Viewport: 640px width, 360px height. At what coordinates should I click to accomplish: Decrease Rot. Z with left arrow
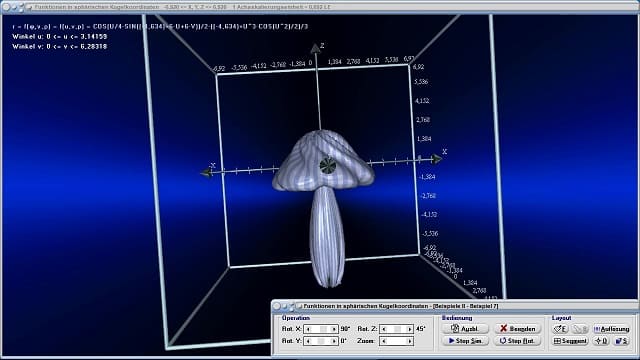tap(384, 329)
